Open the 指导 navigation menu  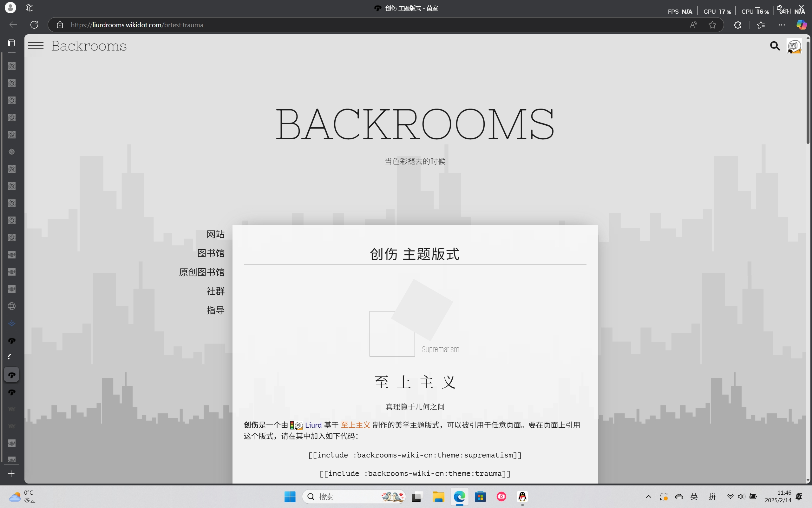pos(215,311)
